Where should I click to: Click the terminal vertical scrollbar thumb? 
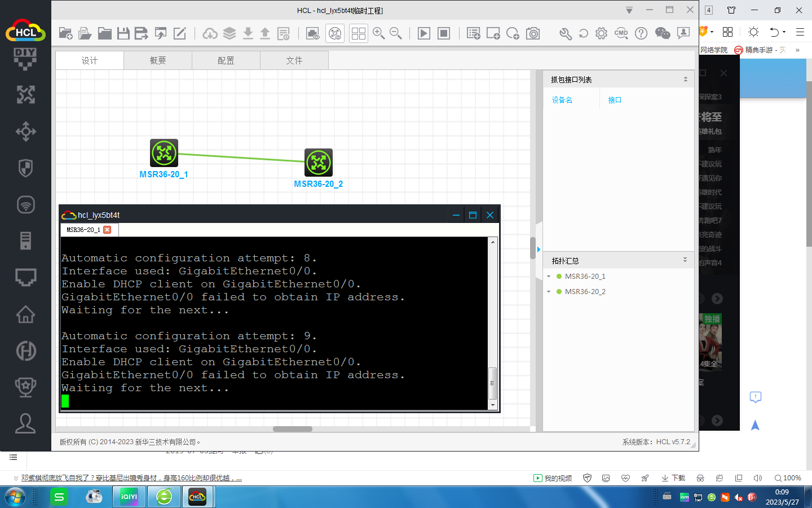[x=492, y=383]
